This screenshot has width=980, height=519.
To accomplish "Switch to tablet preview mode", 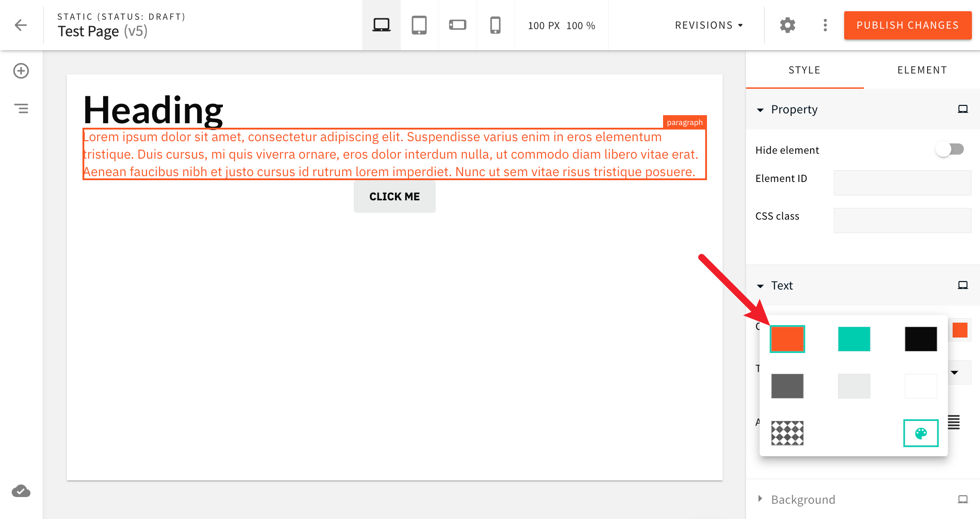I will pyautogui.click(x=419, y=25).
